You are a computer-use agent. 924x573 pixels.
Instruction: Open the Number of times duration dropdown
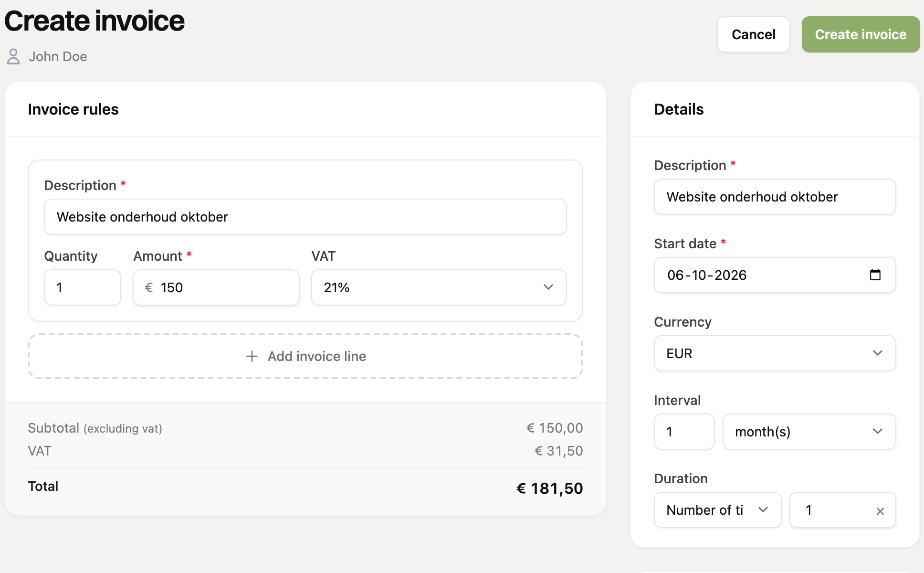tap(717, 510)
